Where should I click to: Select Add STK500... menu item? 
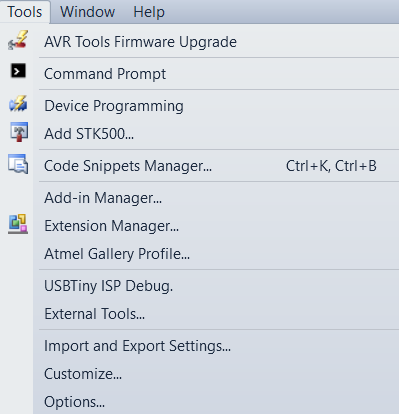[217, 134]
